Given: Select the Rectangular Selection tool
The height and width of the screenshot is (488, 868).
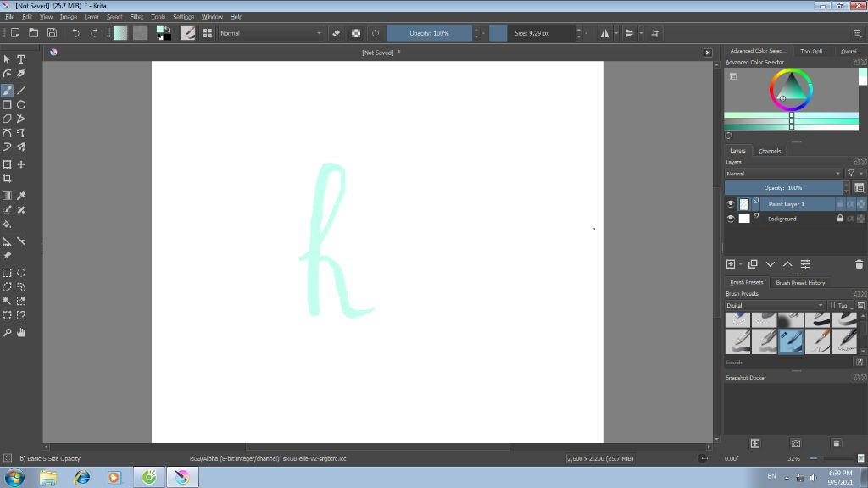Looking at the screenshot, I should point(7,273).
